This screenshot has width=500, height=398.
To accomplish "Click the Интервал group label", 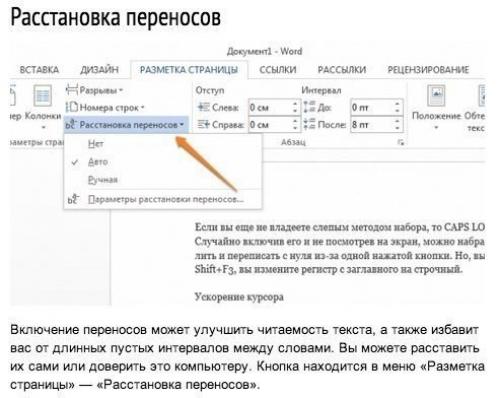I will coord(321,90).
